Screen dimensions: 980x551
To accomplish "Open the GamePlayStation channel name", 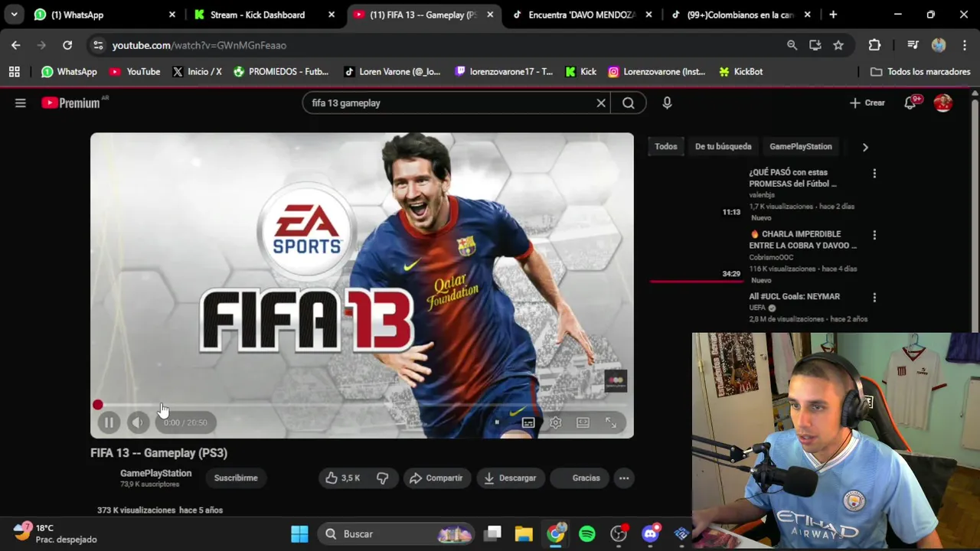I will click(x=155, y=473).
